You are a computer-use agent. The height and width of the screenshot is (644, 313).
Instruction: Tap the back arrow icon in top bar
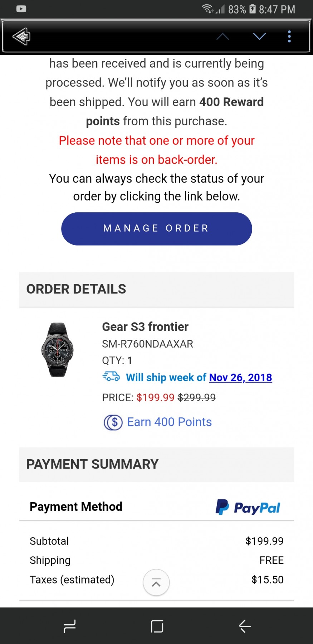(x=21, y=36)
